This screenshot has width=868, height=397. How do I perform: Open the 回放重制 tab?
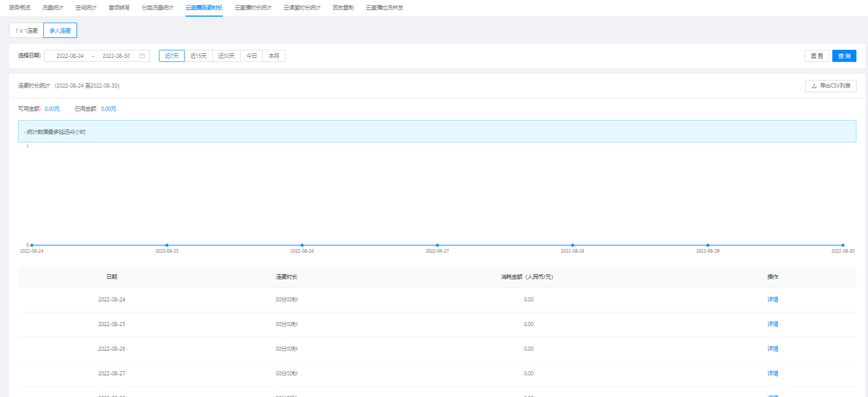click(343, 8)
